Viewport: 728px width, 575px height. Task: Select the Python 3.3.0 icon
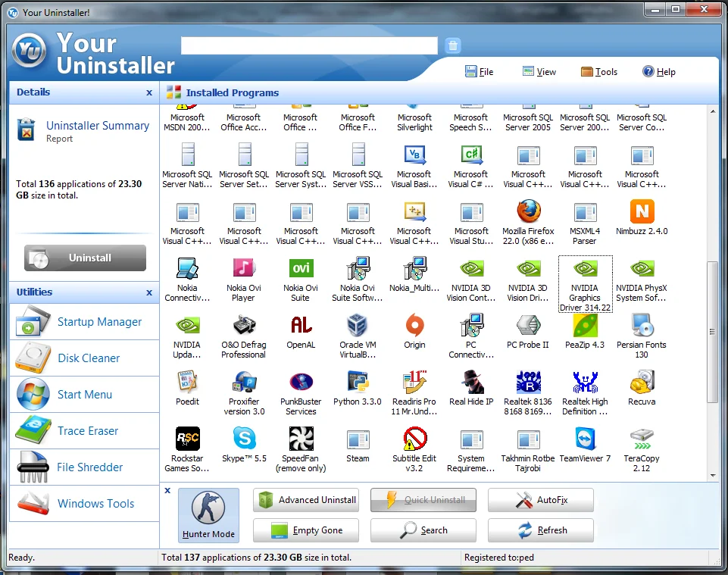[358, 382]
